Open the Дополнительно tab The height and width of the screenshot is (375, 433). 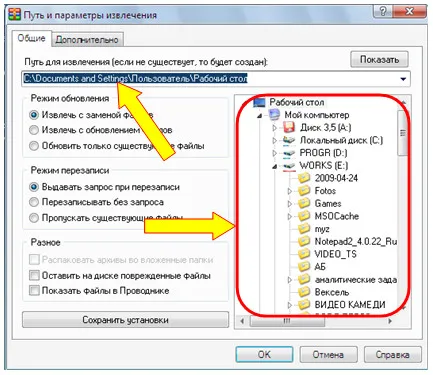coord(87,40)
